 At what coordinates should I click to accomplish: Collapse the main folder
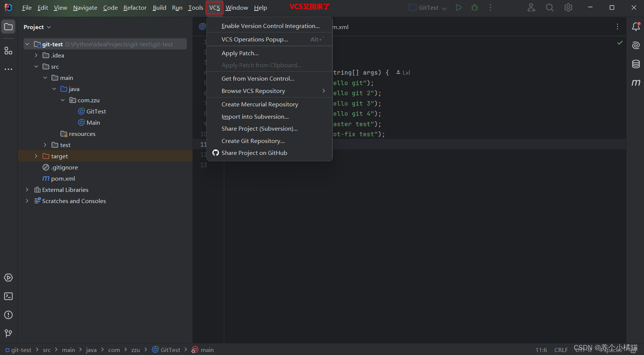[45, 78]
